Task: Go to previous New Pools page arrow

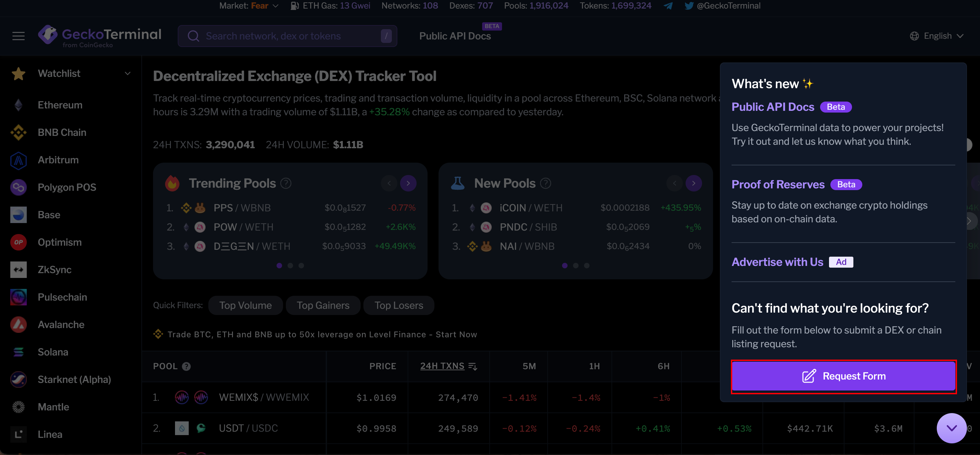Action: [x=675, y=183]
